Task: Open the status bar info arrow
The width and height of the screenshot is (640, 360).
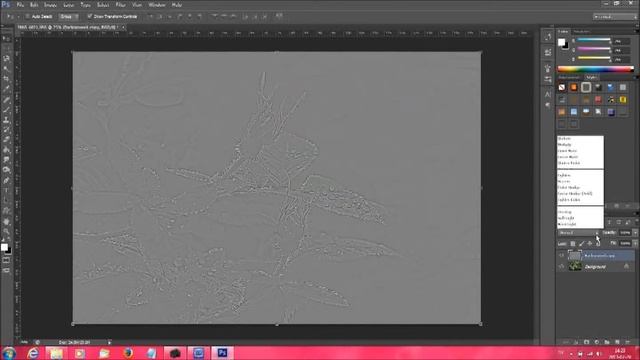Action: pyautogui.click(x=109, y=342)
